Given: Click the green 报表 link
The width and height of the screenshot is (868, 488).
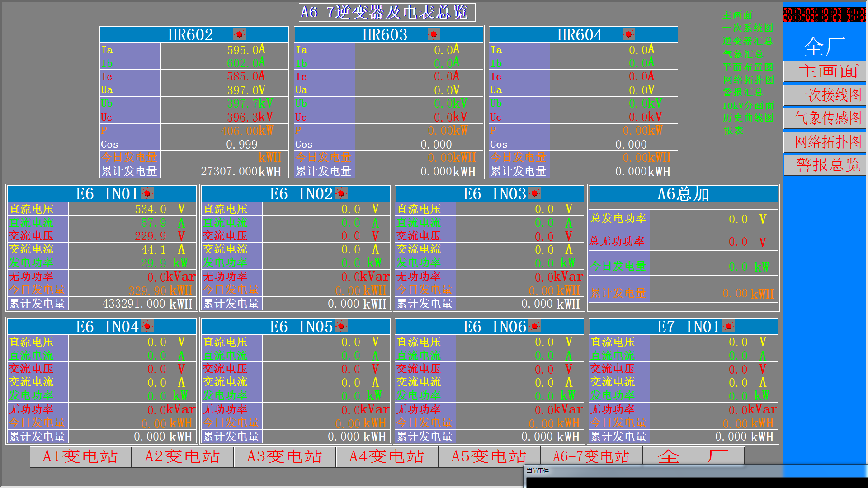Looking at the screenshot, I should [x=733, y=131].
